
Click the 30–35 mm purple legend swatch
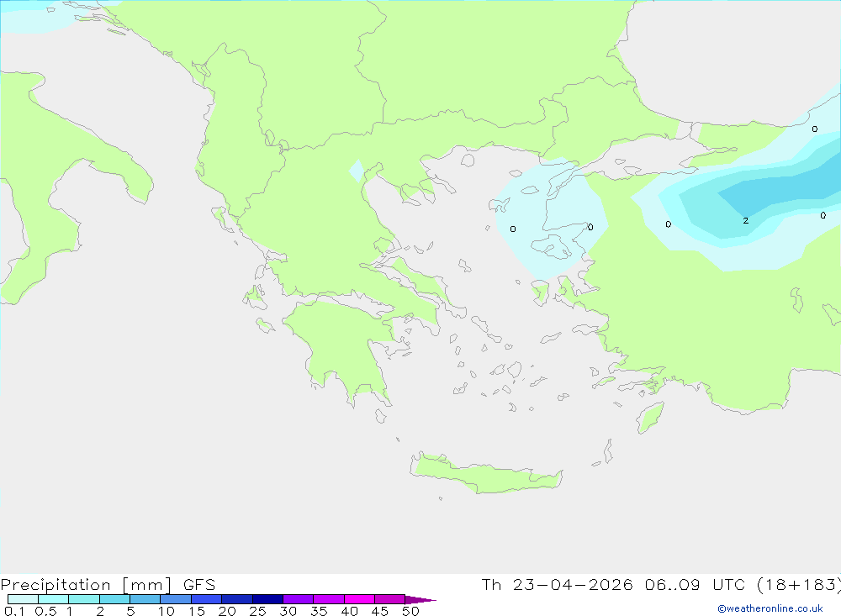298,599
